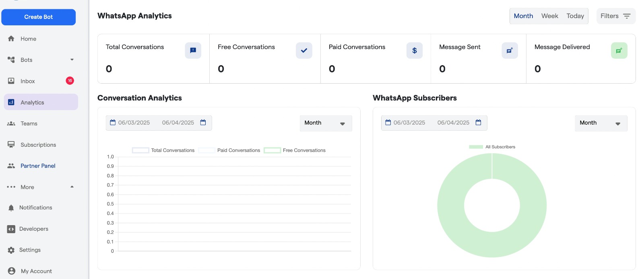Open My Account page link
Viewport: 644px width, 279px height.
37,271
